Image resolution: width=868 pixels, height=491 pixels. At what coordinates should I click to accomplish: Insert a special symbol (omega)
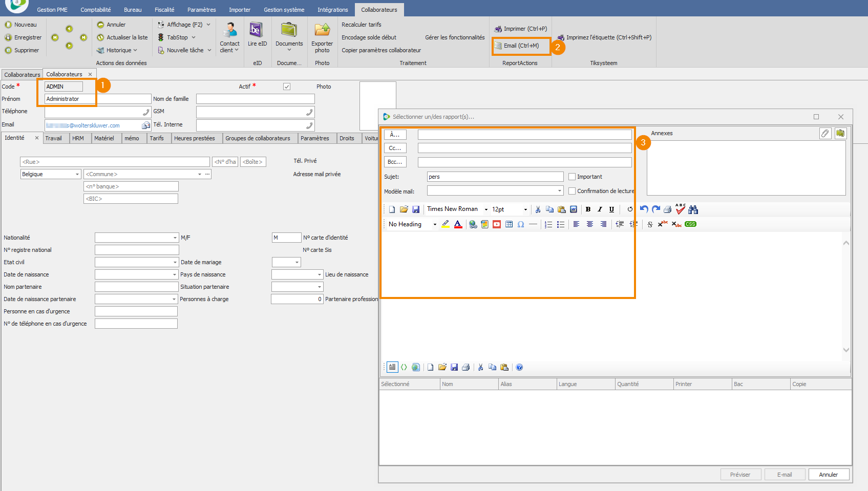click(x=521, y=224)
